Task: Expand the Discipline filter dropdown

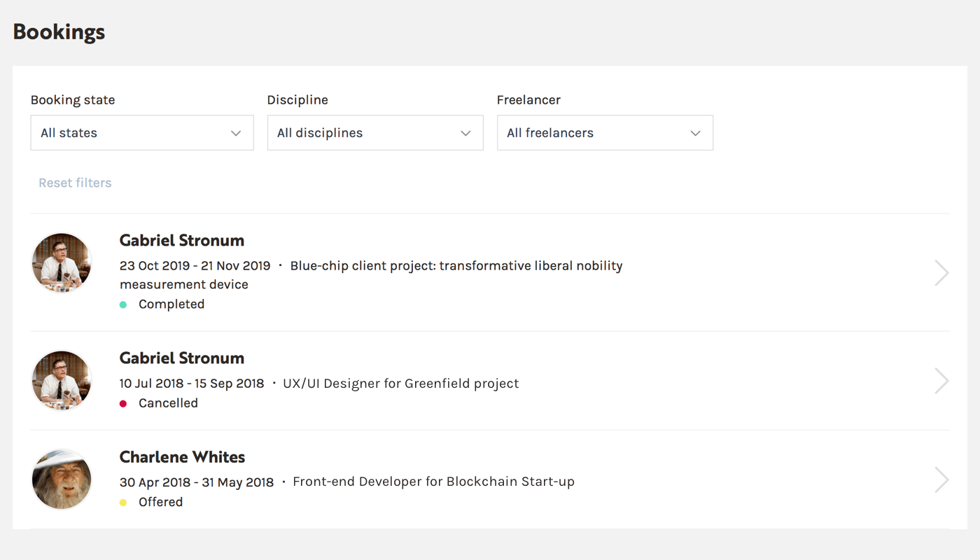Action: point(374,133)
